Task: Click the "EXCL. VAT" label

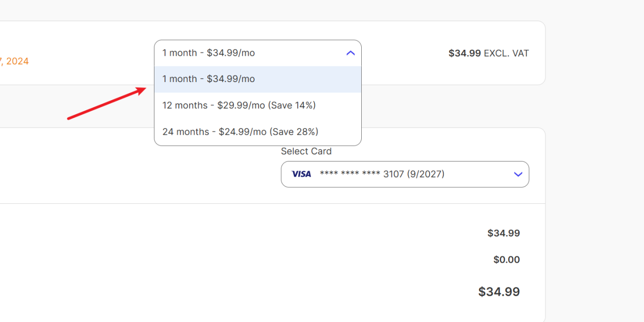Action: point(506,53)
